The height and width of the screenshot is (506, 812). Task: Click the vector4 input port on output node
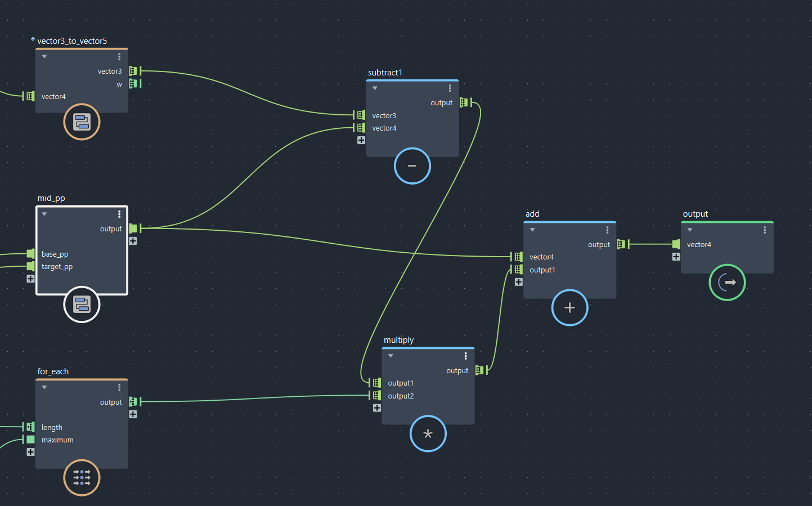pyautogui.click(x=676, y=244)
